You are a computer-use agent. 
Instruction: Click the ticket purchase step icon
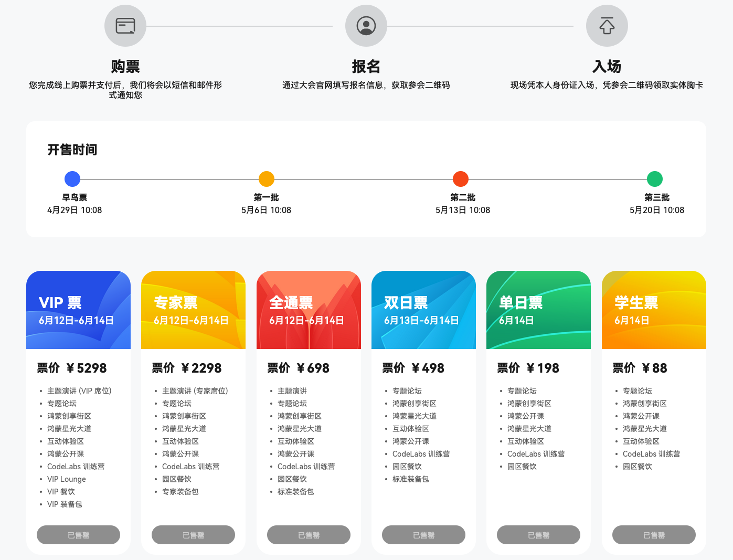(125, 26)
